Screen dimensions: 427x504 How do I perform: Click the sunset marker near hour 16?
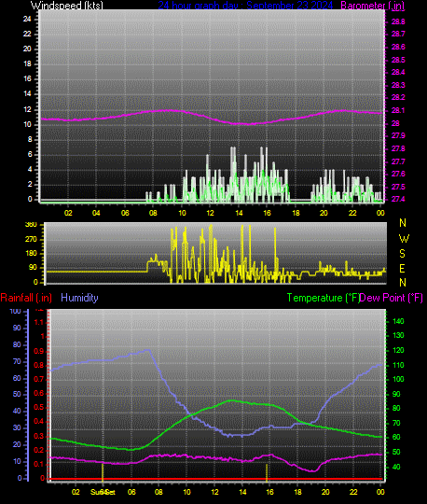tap(267, 472)
